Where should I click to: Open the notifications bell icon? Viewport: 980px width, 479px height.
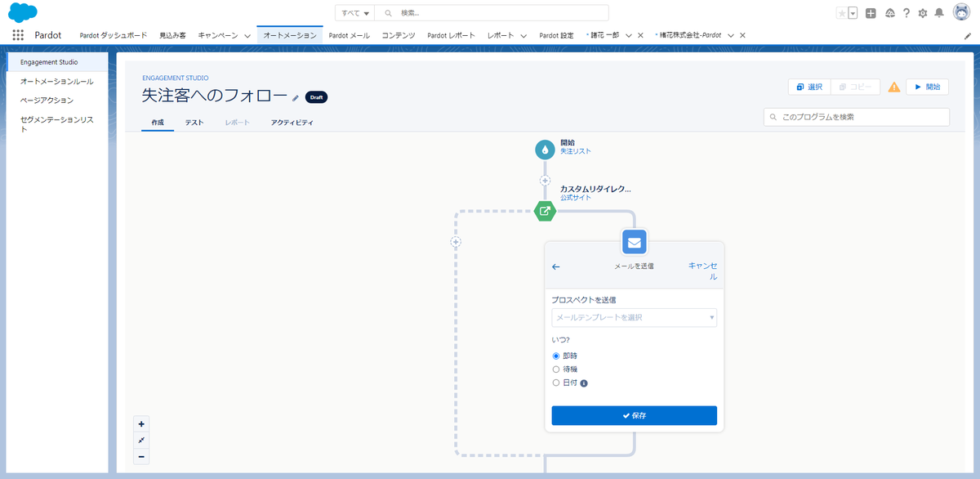pyautogui.click(x=939, y=13)
